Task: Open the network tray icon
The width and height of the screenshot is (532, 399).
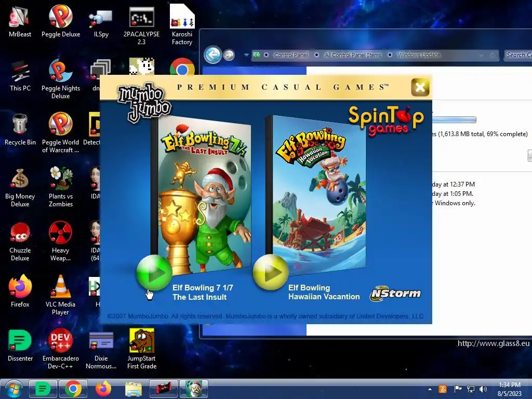Action: coord(471,389)
